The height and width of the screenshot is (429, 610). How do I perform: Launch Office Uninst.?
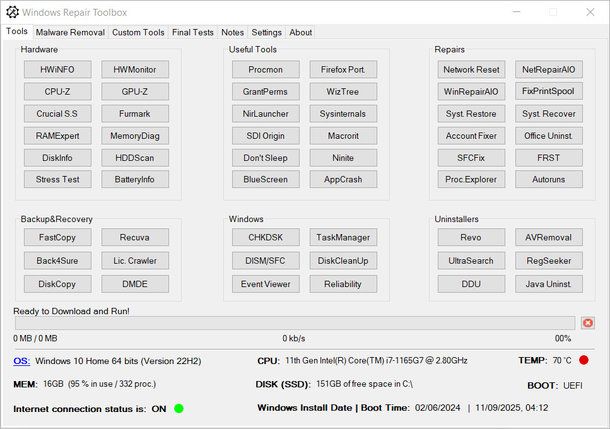click(x=549, y=136)
